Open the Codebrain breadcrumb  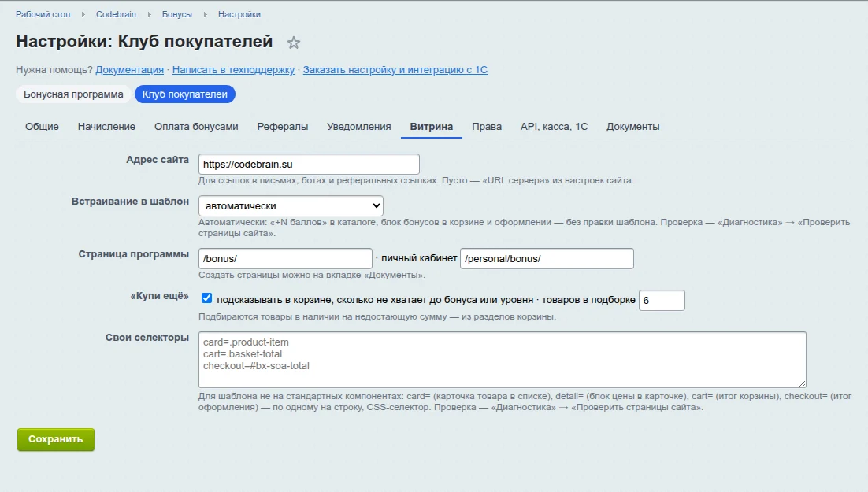[117, 14]
